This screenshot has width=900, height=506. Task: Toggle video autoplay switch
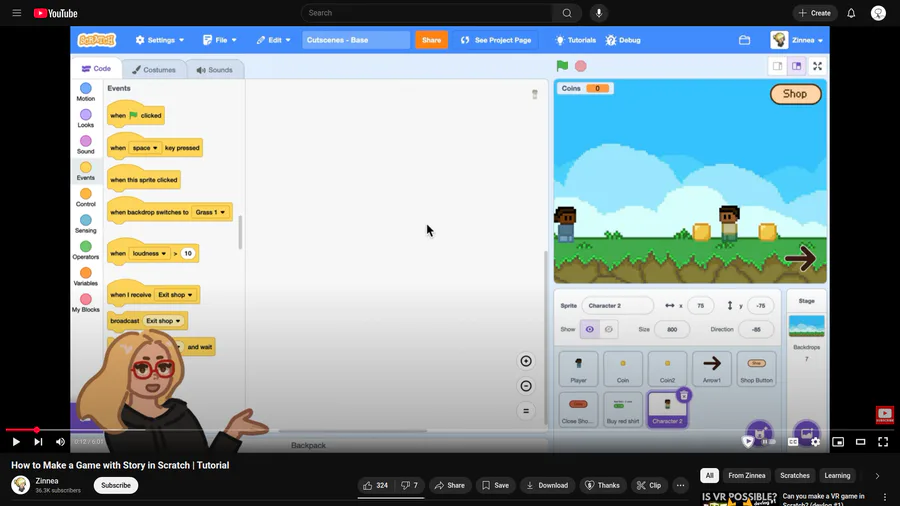(x=767, y=442)
